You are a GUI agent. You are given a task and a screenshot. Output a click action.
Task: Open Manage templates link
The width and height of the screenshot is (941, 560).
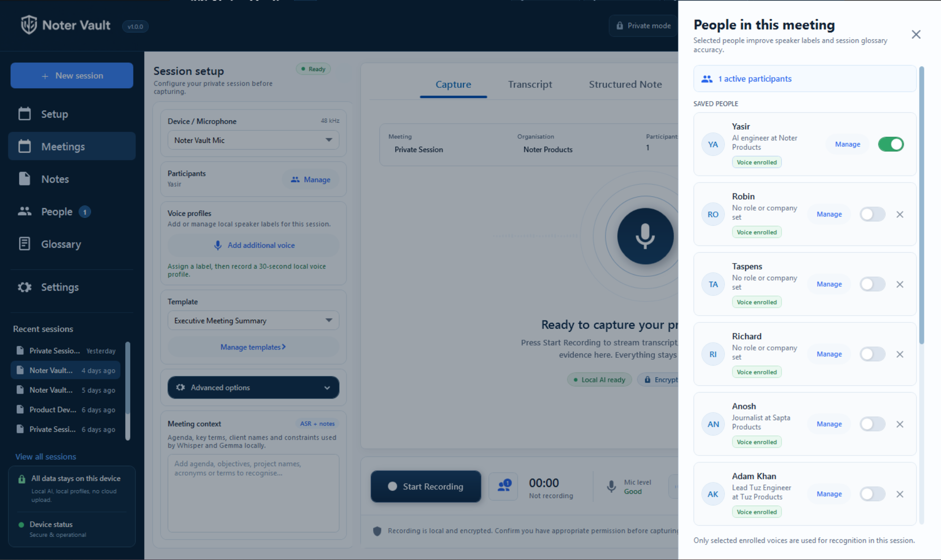coord(253,347)
